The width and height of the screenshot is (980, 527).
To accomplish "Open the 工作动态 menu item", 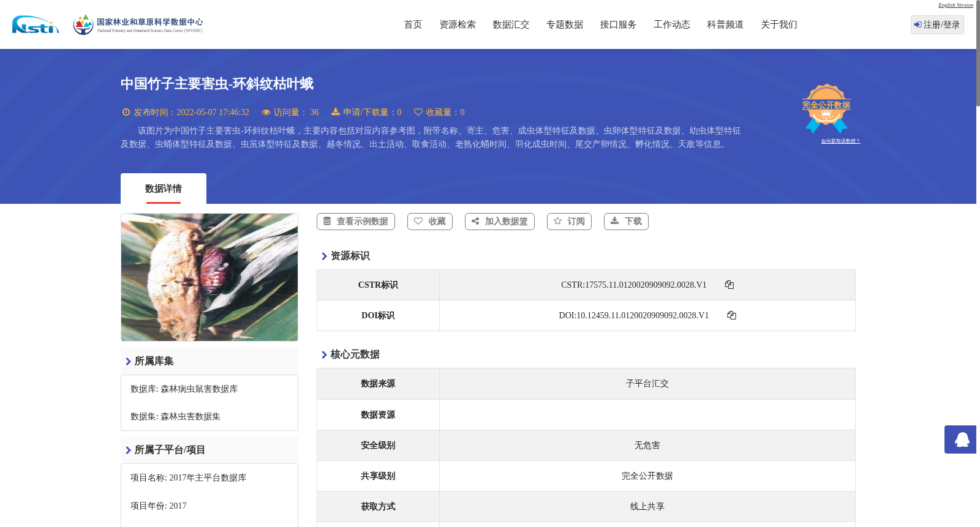I will click(672, 24).
